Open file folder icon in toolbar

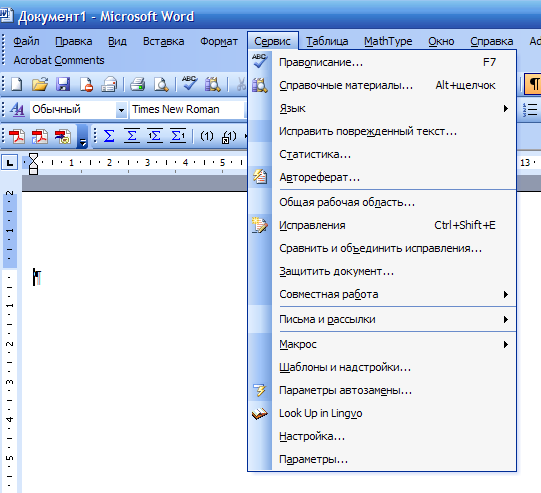(x=40, y=84)
